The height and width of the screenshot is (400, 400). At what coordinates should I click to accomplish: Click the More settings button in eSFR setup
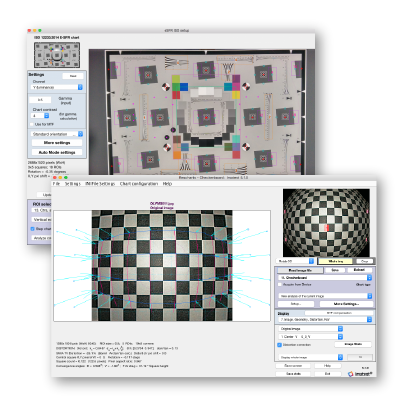pos(57,143)
